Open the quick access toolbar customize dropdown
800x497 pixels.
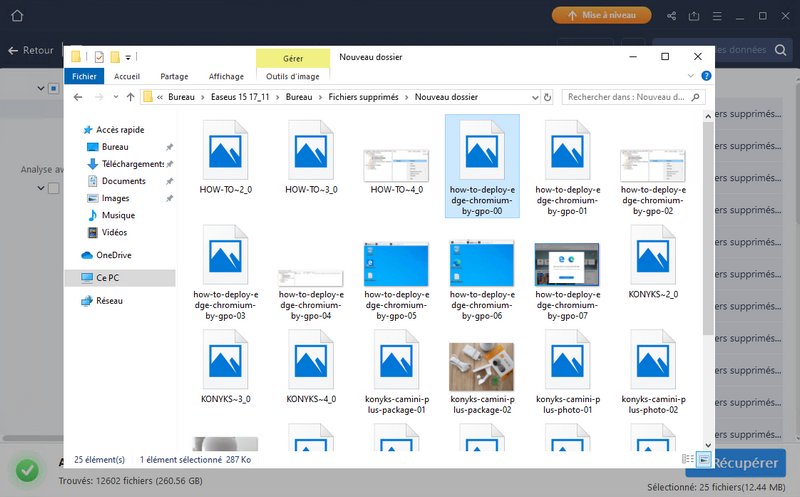tap(128, 57)
